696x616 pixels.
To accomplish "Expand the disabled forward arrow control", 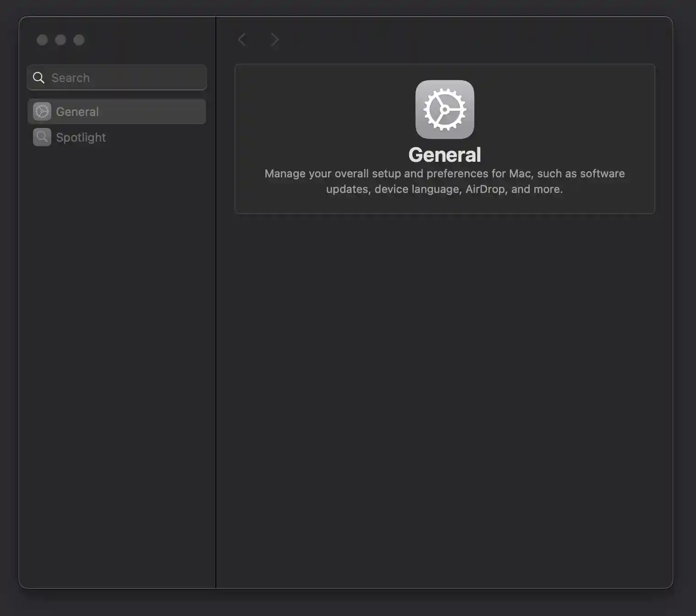I will click(274, 39).
